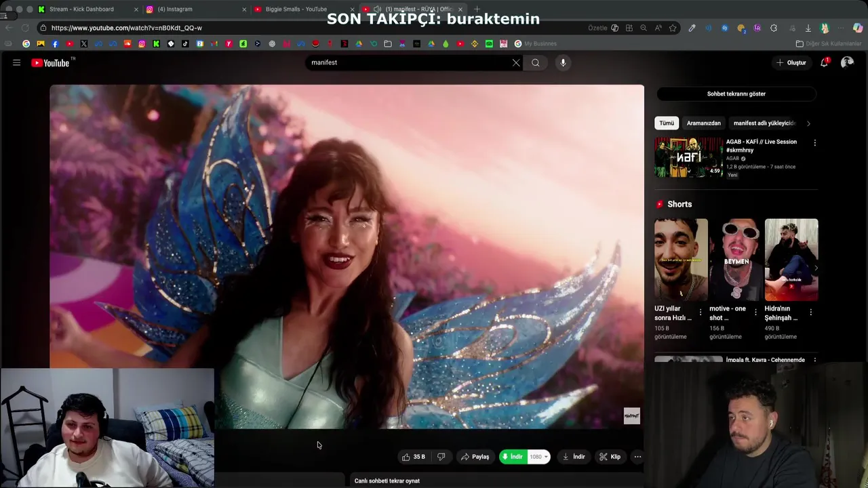
Task: Open 'Diğer Sık Kullanılanlar' bookmarks folder
Action: pyautogui.click(x=828, y=43)
